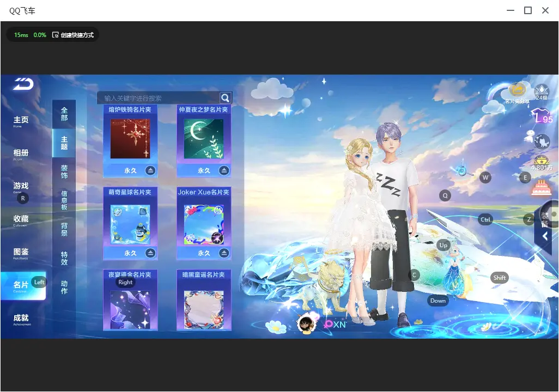The width and height of the screenshot is (559, 392).
Task: Switch to the 背景 category tab
Action: tap(64, 230)
